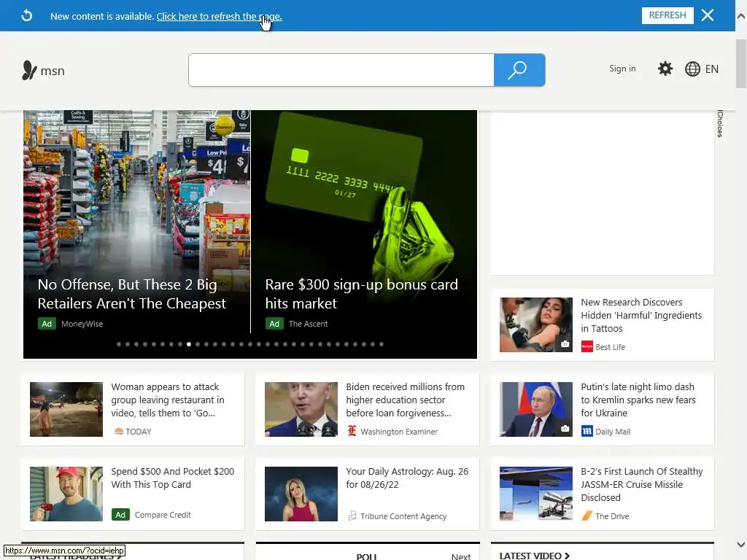Open 'B-2's First Launch' missile article
The width and height of the screenshot is (747, 560).
pos(641,484)
